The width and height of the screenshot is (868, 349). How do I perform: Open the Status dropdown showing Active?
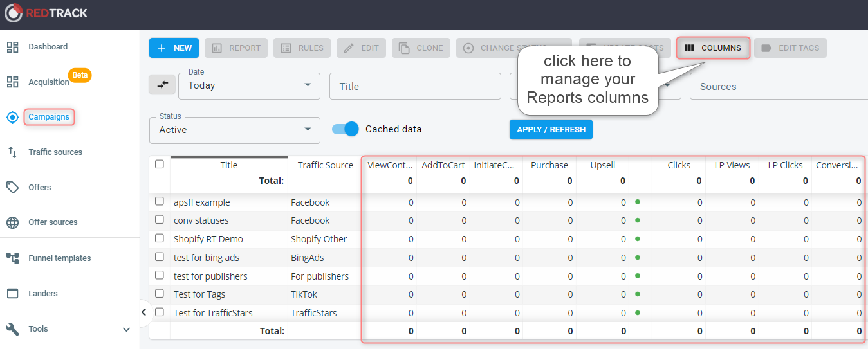235,130
